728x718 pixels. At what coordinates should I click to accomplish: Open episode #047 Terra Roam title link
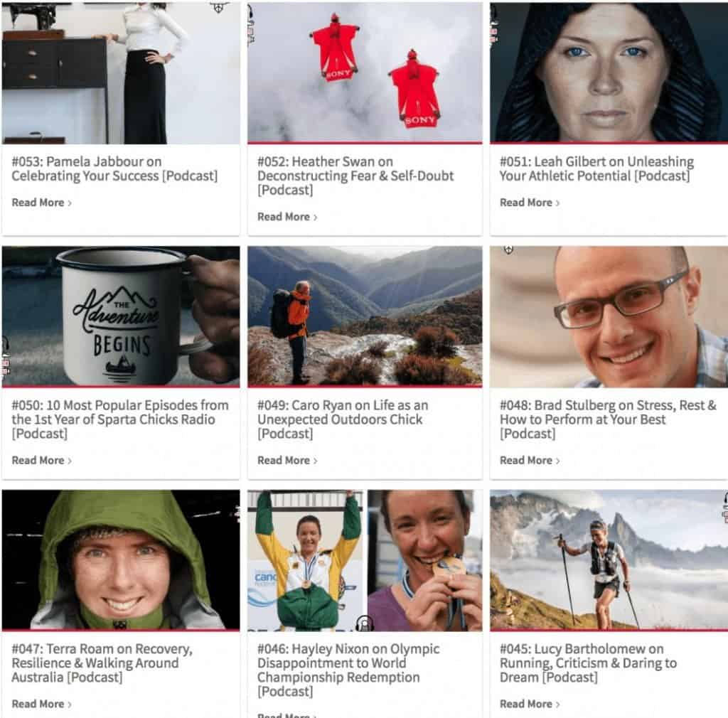coord(102,663)
